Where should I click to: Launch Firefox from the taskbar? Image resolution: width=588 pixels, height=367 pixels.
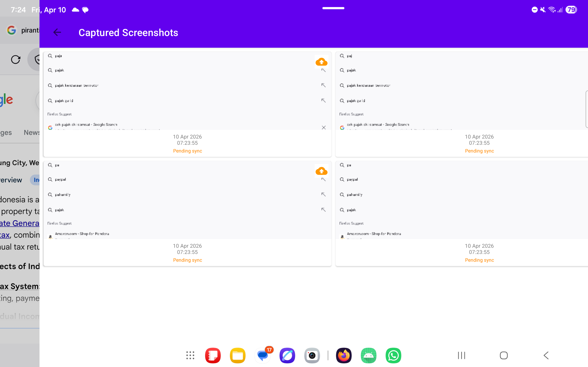[343, 355]
